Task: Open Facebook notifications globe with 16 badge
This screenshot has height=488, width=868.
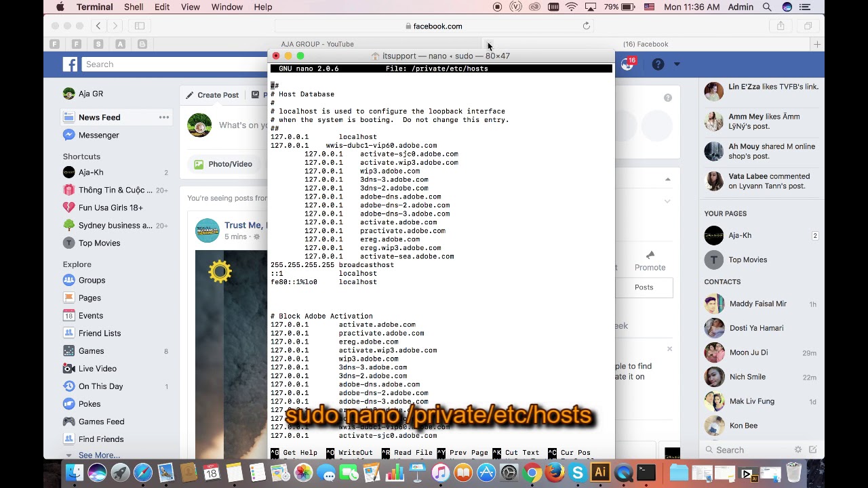Action: point(627,64)
